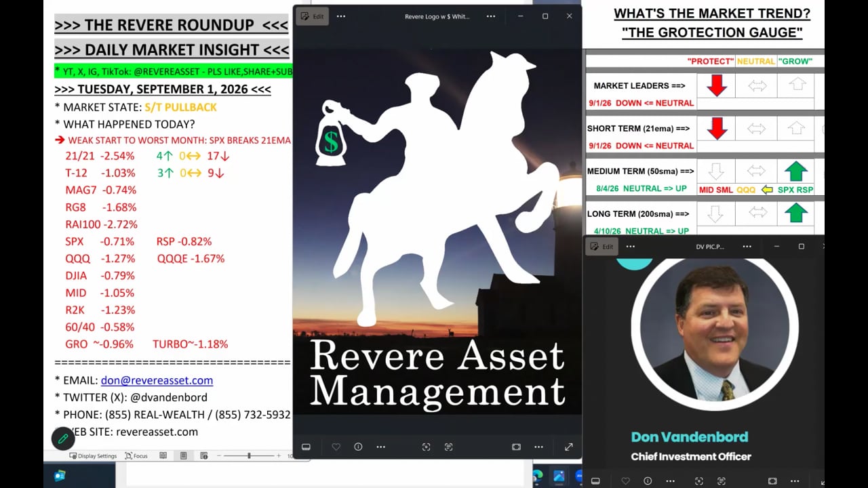The image size is (868, 488).
Task: Click the DV PIC file title
Action: pos(710,247)
